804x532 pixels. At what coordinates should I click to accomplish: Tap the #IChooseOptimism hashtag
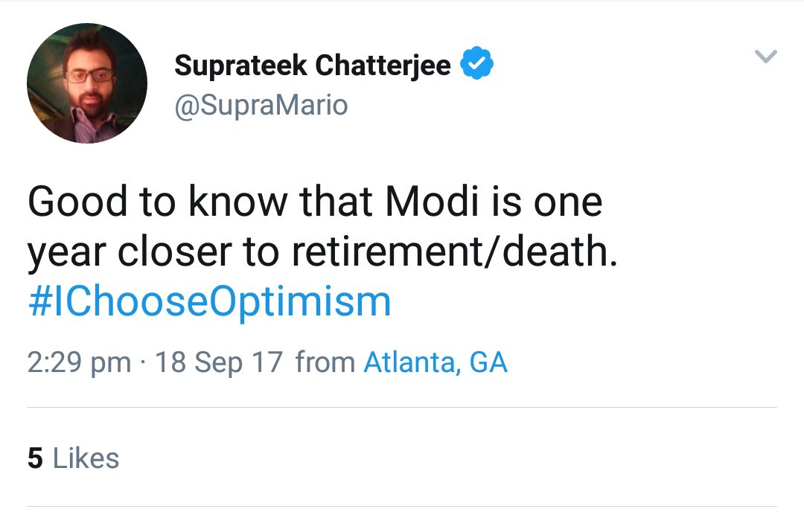[209, 302]
